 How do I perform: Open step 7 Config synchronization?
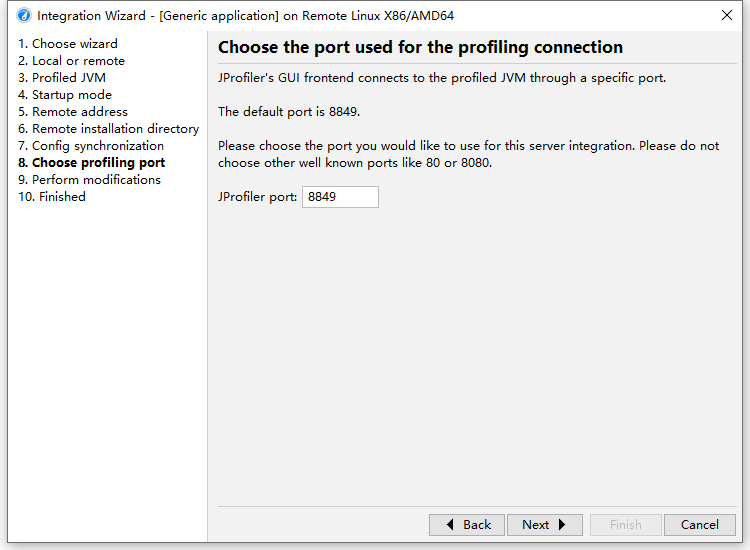(x=91, y=146)
